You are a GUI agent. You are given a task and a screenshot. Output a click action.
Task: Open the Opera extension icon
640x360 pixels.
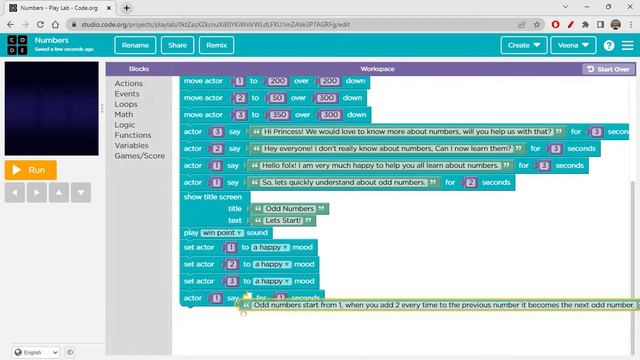point(555,24)
